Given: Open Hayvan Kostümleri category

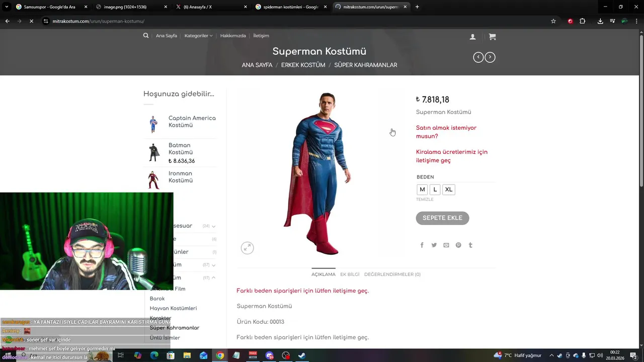Looking at the screenshot, I should (x=173, y=308).
